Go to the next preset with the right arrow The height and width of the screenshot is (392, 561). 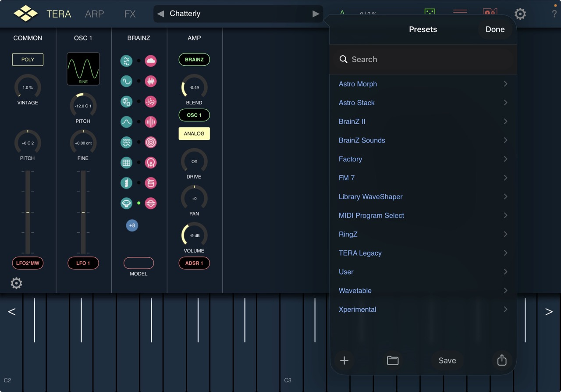[316, 14]
